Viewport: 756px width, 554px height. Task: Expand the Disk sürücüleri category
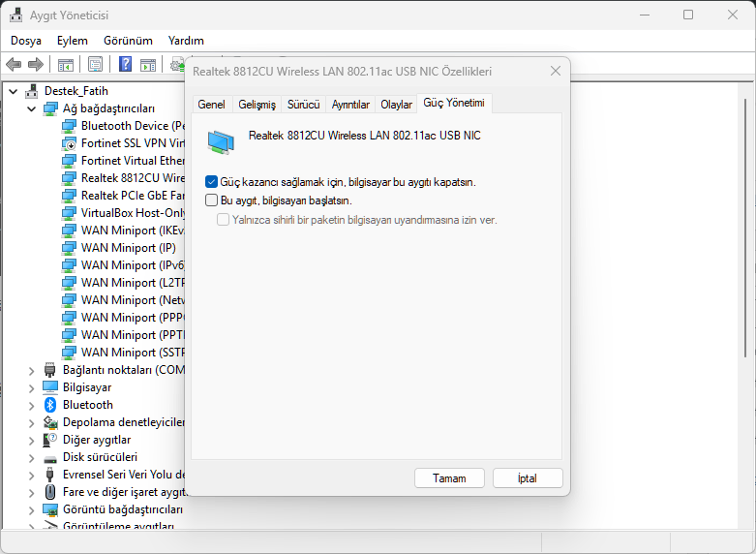[31, 458]
